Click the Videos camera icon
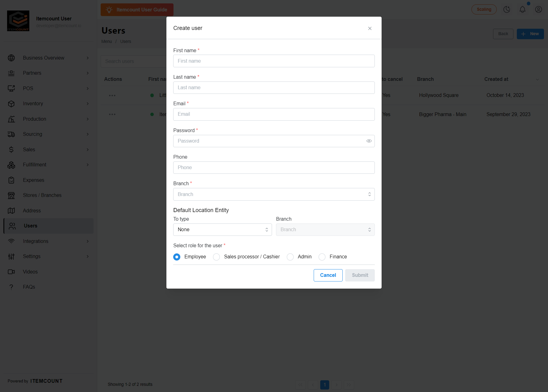The image size is (548, 392). pyautogui.click(x=11, y=272)
